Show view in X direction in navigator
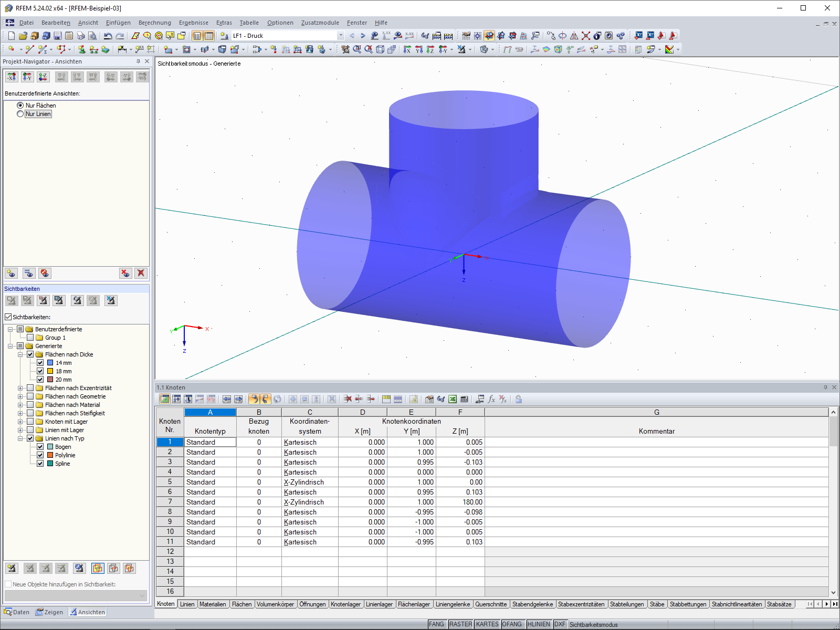Image resolution: width=840 pixels, height=630 pixels. 12,77
